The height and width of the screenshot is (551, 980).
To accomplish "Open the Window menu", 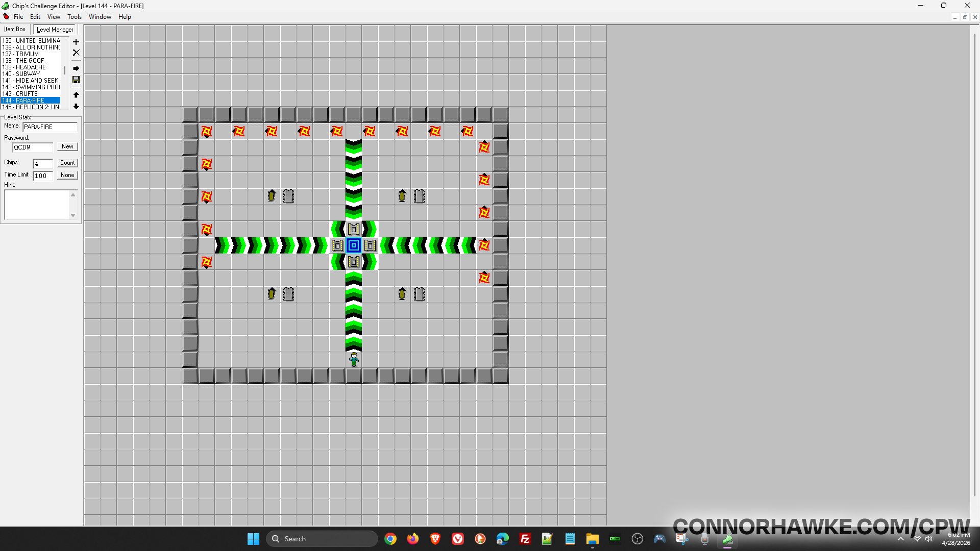I will coord(100,17).
